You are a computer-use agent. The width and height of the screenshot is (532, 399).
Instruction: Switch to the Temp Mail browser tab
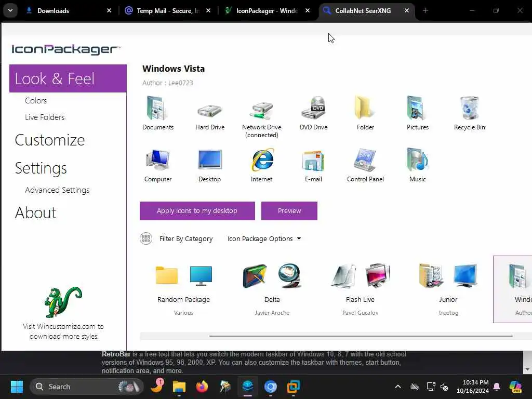[x=168, y=10]
